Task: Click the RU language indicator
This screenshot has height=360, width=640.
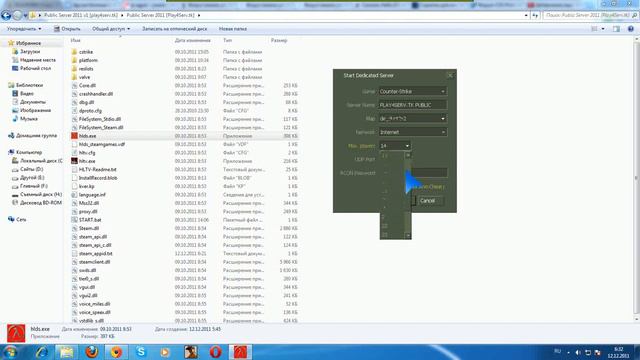Action: (558, 351)
